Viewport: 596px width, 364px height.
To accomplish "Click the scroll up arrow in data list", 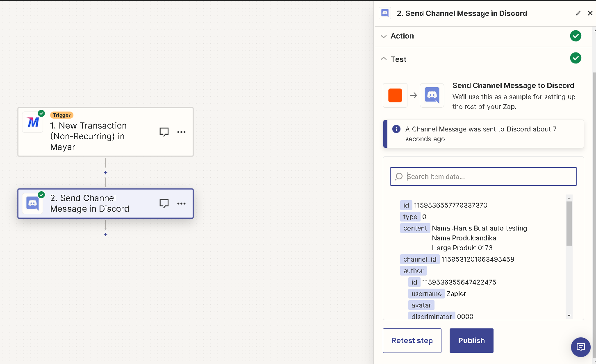I will [x=569, y=198].
